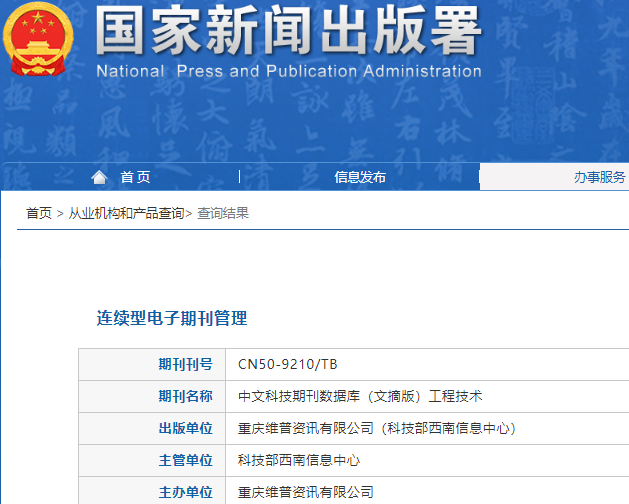
Task: Click publisher value 重庆维普资讯有限公司（科技部西南信息中心）
Action: tap(376, 428)
